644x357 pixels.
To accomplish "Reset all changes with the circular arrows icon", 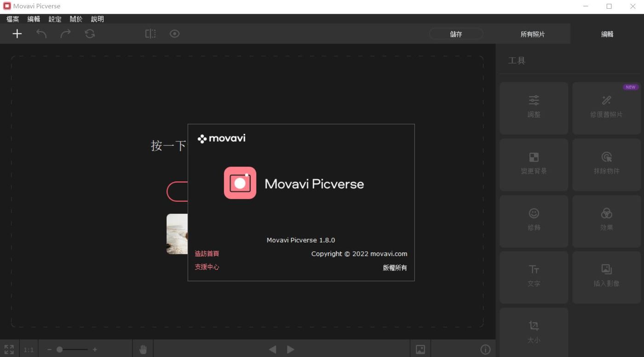I will [x=90, y=34].
